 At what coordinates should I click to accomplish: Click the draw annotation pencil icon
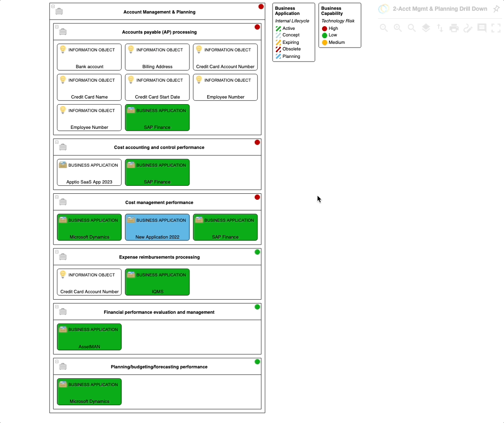(468, 28)
